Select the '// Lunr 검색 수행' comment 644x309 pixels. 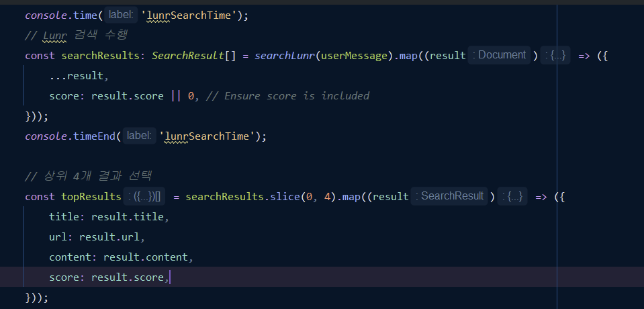pos(76,36)
